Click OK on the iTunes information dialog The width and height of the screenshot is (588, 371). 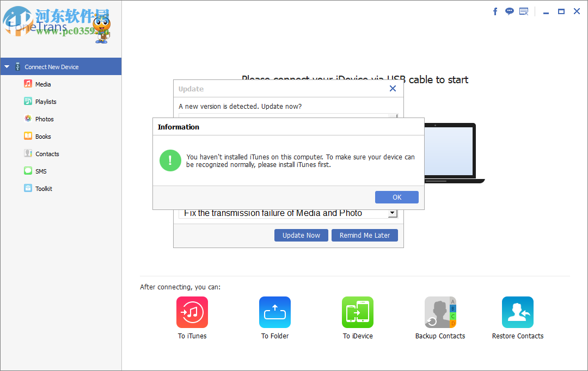coord(396,197)
